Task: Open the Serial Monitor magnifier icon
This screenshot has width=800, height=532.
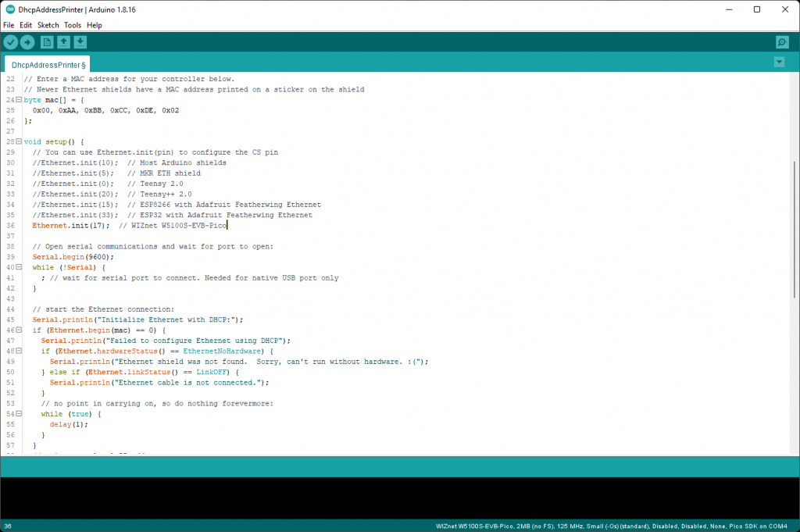Action: tap(782, 42)
